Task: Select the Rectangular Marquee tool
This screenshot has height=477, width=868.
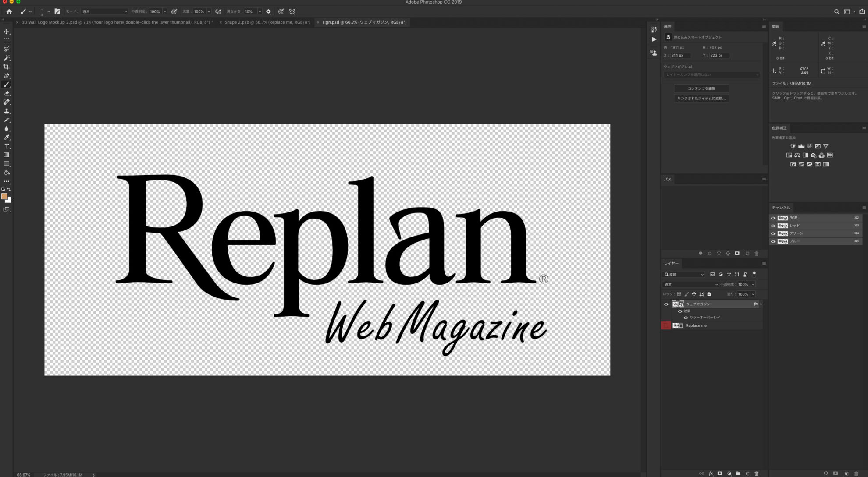Action: click(x=7, y=40)
